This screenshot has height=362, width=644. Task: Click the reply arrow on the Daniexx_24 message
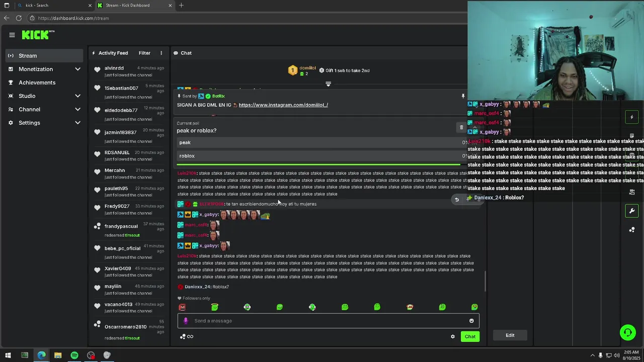(457, 200)
